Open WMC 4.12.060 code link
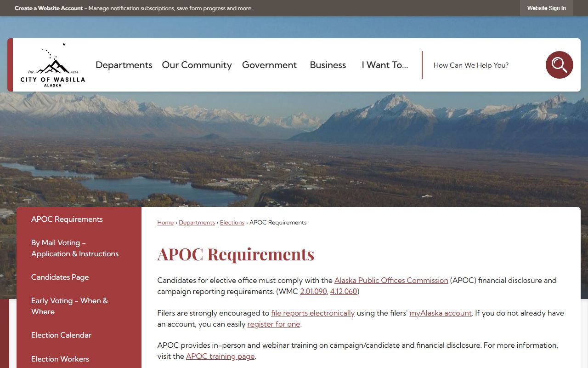Viewport: 588px width, 368px height. [x=344, y=291]
